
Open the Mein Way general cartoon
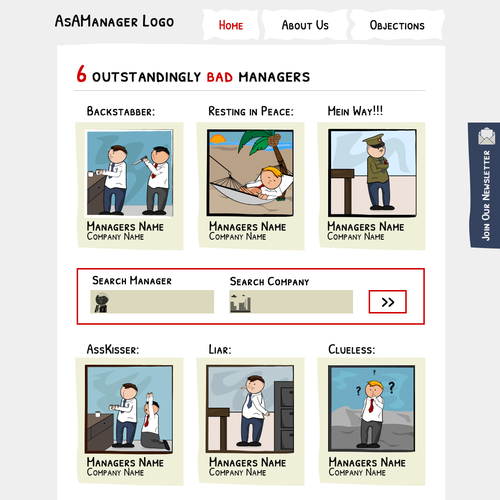(x=372, y=173)
